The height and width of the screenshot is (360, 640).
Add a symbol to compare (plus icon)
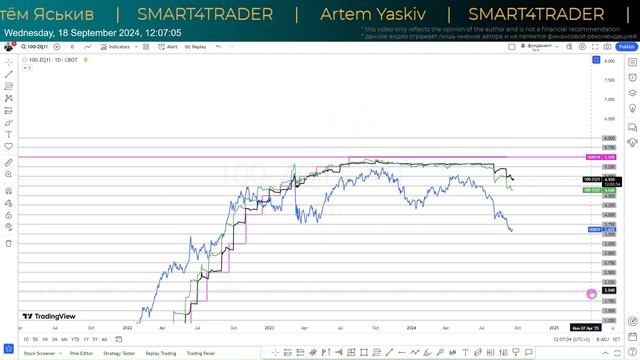click(x=57, y=47)
